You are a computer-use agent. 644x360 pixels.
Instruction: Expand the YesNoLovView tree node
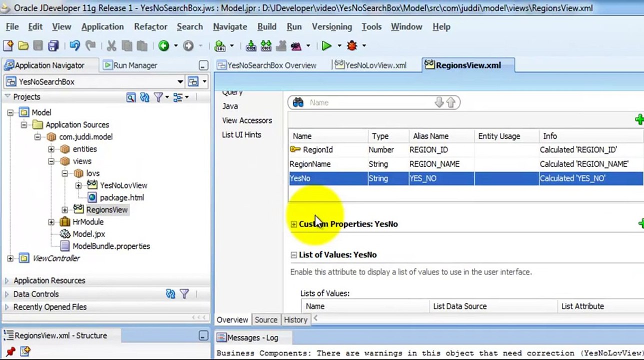coord(78,185)
